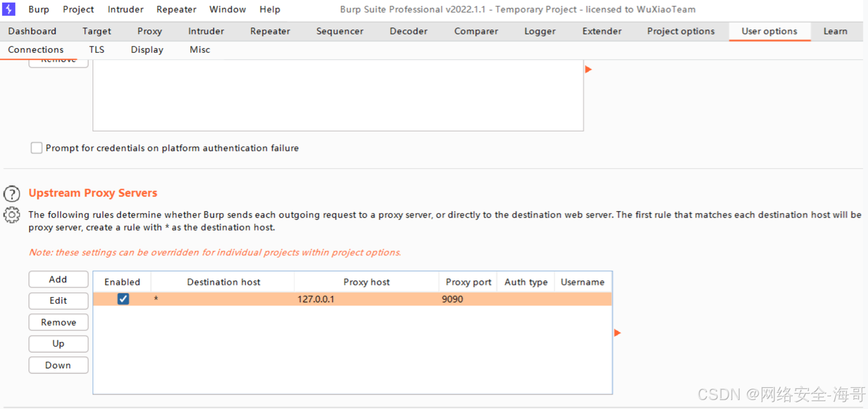The image size is (868, 409).
Task: Switch to the Comparer tab
Action: 476,31
